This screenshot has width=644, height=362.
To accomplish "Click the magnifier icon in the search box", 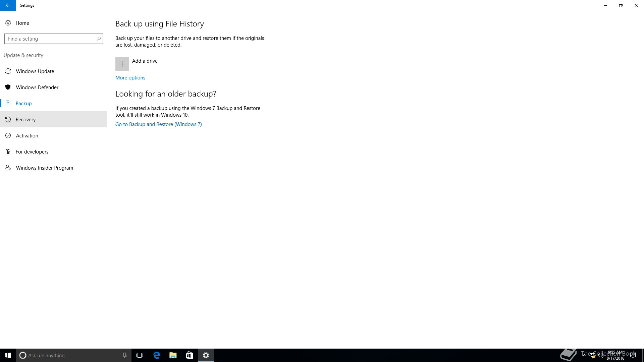I will 99,39.
